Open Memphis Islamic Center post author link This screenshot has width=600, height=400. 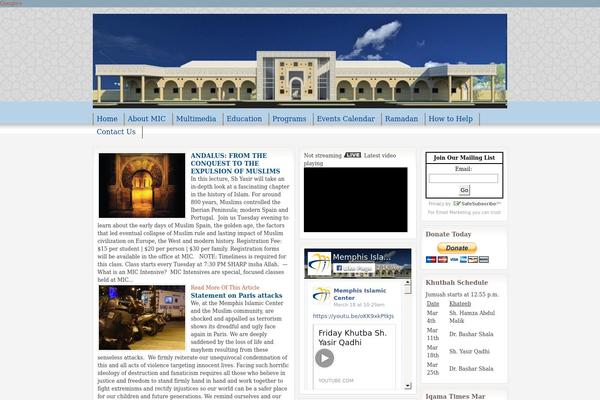point(360,294)
